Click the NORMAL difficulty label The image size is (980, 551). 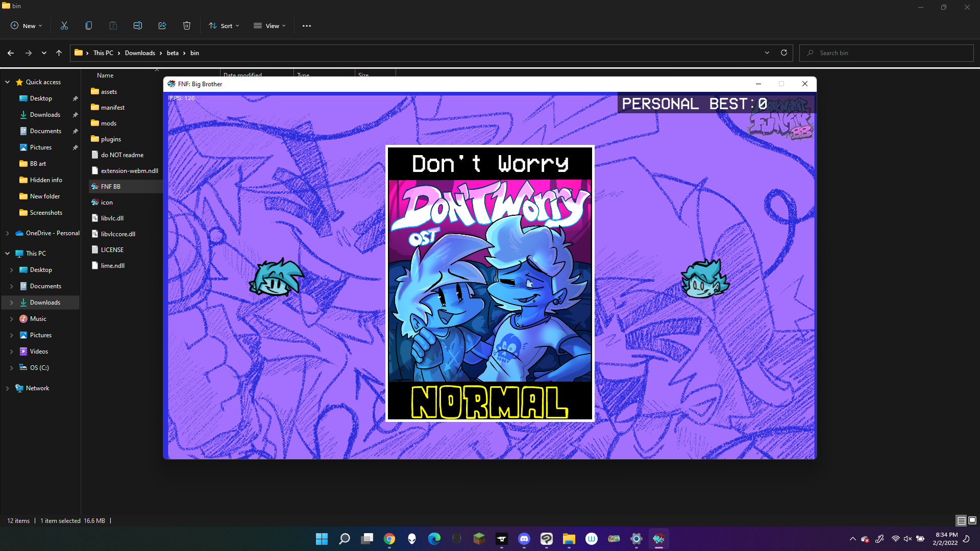click(490, 402)
